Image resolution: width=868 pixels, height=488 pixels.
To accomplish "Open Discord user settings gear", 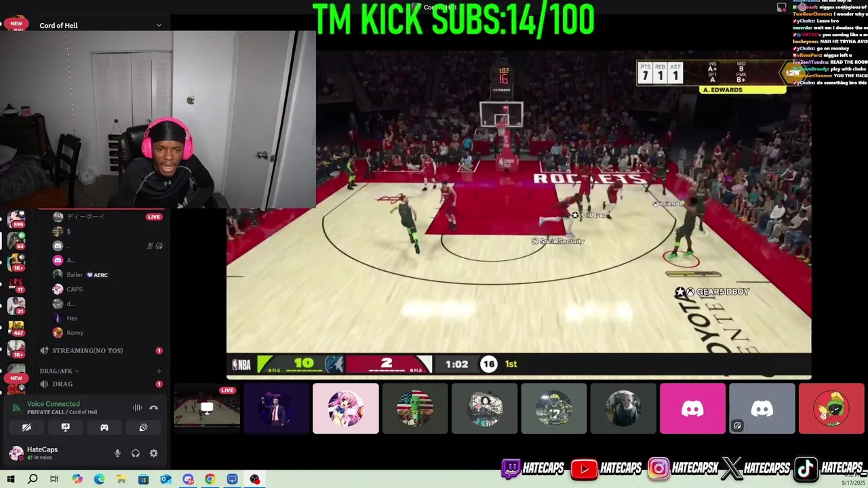I will click(154, 453).
